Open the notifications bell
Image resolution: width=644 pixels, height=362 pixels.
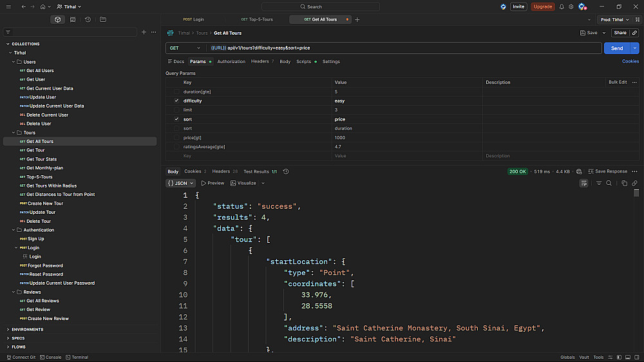coord(562,6)
